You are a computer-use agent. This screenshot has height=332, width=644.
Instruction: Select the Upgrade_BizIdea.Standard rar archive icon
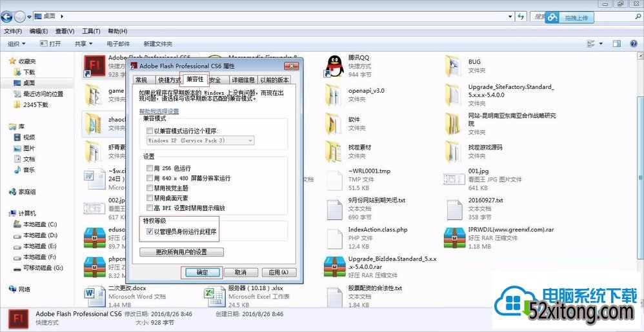pyautogui.click(x=334, y=267)
